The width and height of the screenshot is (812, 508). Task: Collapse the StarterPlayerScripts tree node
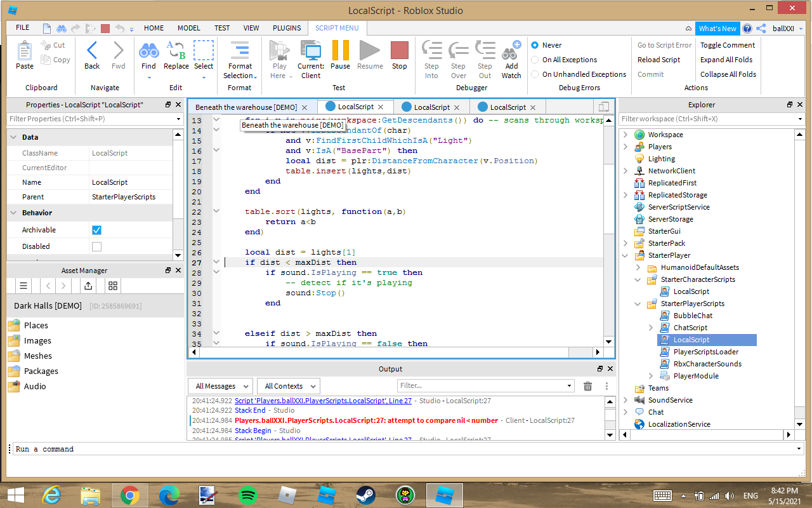coord(637,304)
